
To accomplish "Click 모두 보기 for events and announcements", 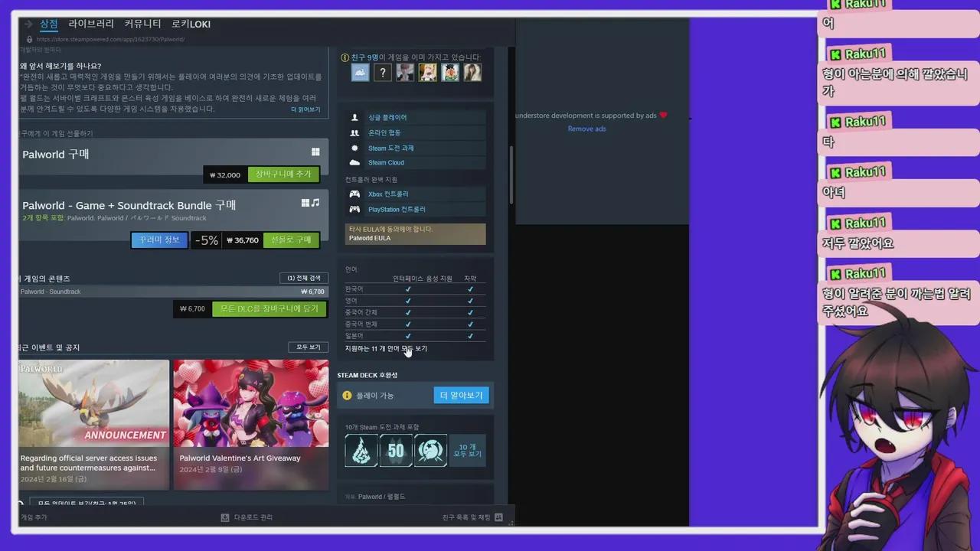I will point(309,347).
